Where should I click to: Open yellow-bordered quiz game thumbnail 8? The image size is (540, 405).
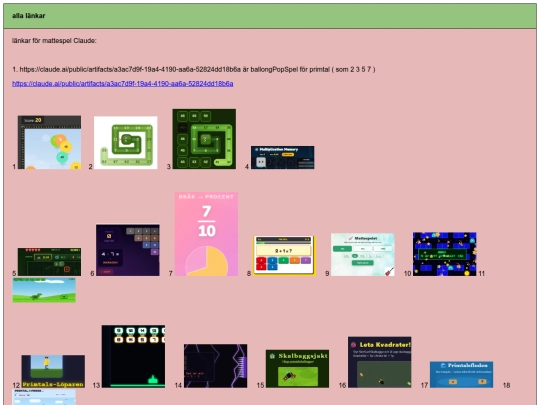coord(284,256)
